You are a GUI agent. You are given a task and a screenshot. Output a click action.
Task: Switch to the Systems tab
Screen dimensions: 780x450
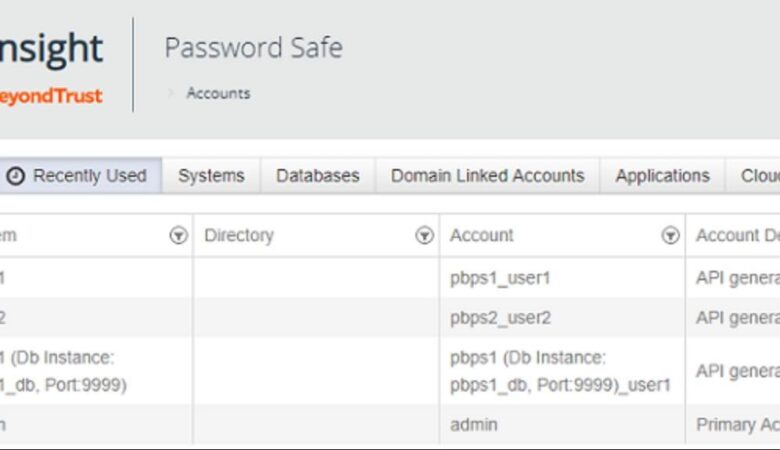pos(211,176)
